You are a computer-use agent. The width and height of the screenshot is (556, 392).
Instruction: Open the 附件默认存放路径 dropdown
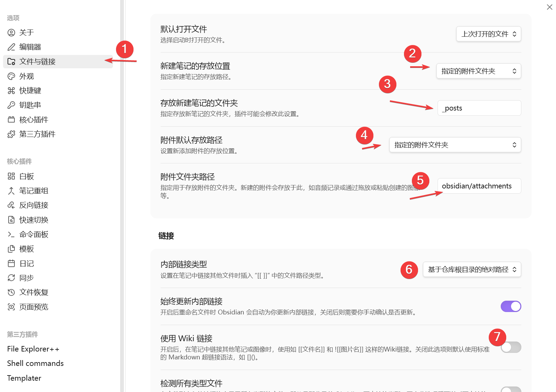coord(455,145)
